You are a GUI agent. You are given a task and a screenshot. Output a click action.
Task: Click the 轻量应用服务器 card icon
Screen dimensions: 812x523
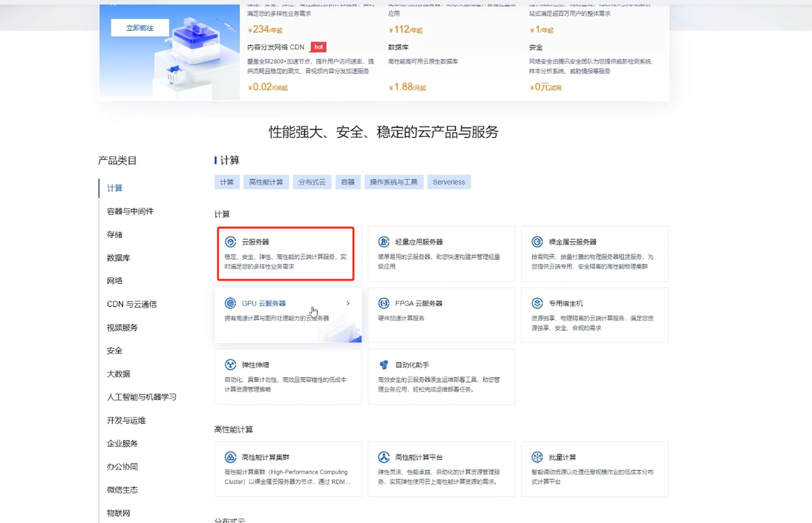coord(384,242)
